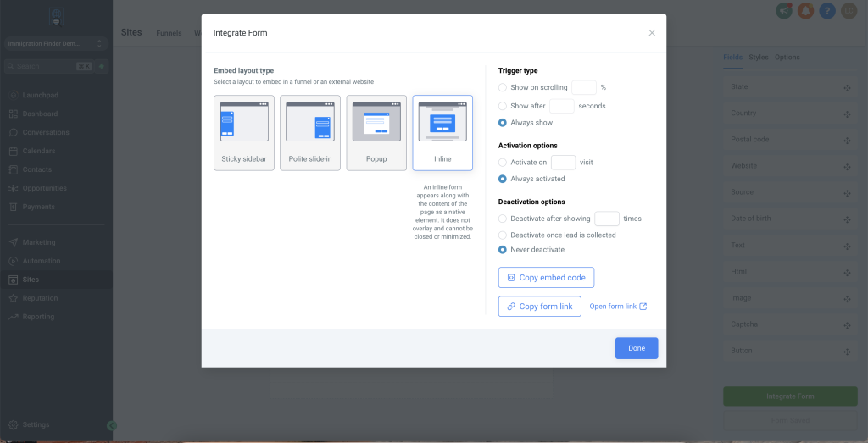Close the Integrate Form dialog

click(652, 33)
